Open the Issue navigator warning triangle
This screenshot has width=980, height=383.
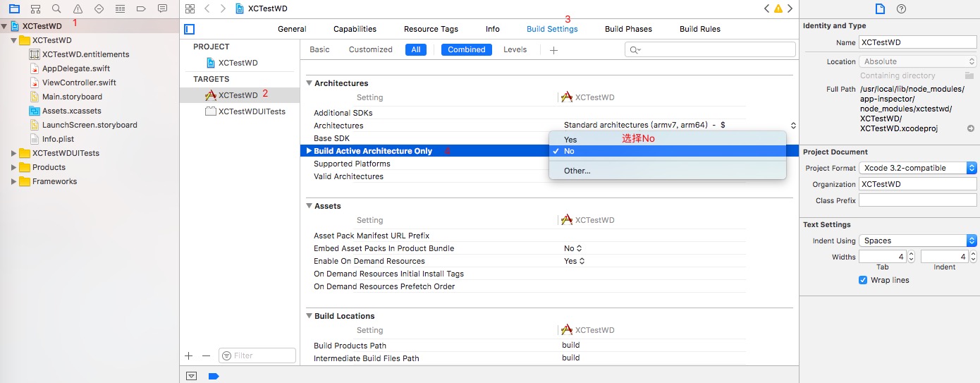[x=78, y=8]
